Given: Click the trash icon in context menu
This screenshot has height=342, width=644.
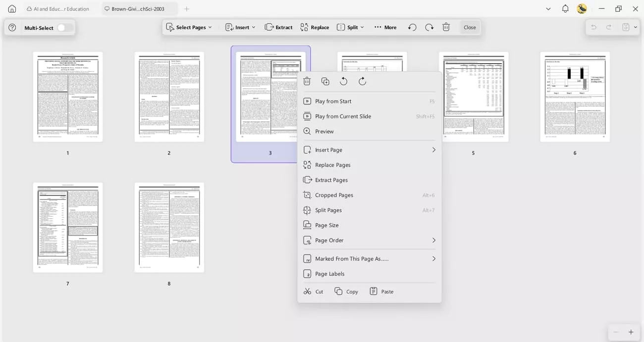Looking at the screenshot, I should pyautogui.click(x=307, y=81).
